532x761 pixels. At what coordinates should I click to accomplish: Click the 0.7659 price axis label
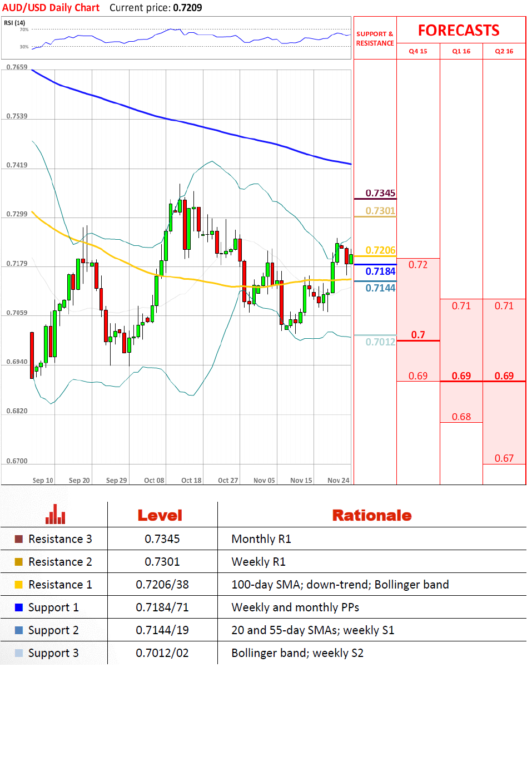[17, 67]
